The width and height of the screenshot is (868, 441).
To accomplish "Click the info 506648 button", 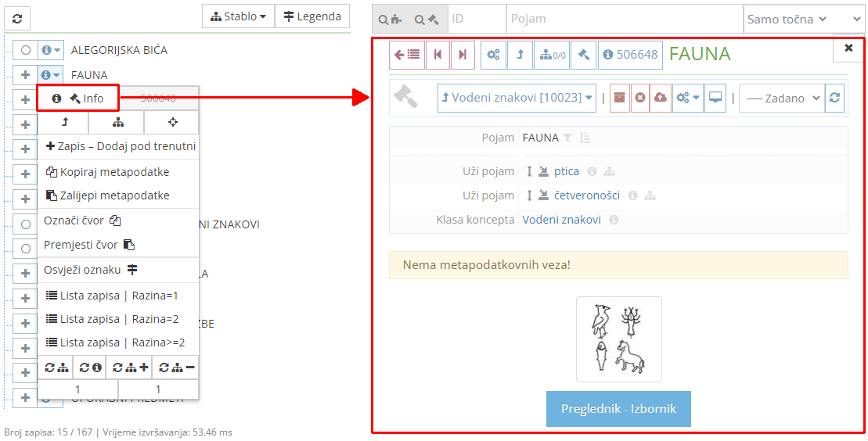I will pyautogui.click(x=631, y=55).
